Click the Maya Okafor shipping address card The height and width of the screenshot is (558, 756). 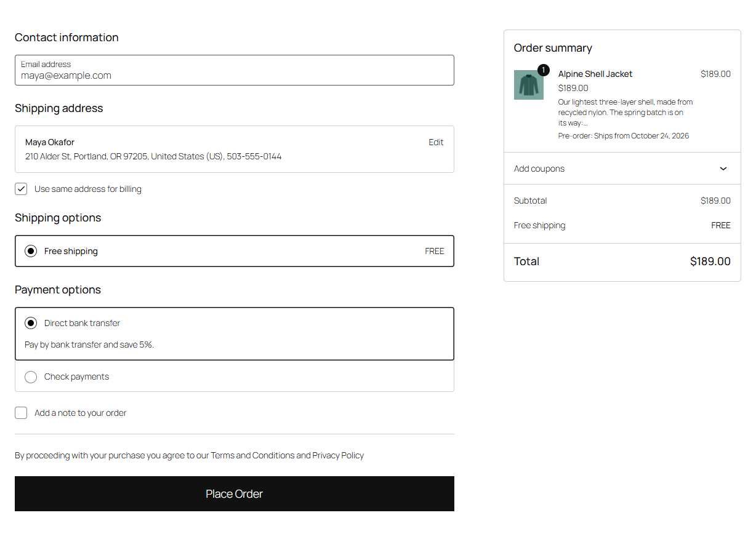point(235,149)
